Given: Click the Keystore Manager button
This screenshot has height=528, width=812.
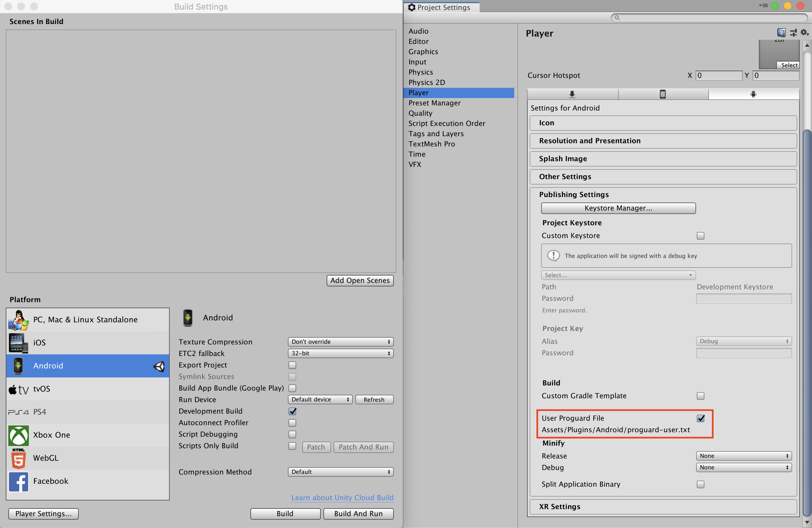Looking at the screenshot, I should [617, 208].
